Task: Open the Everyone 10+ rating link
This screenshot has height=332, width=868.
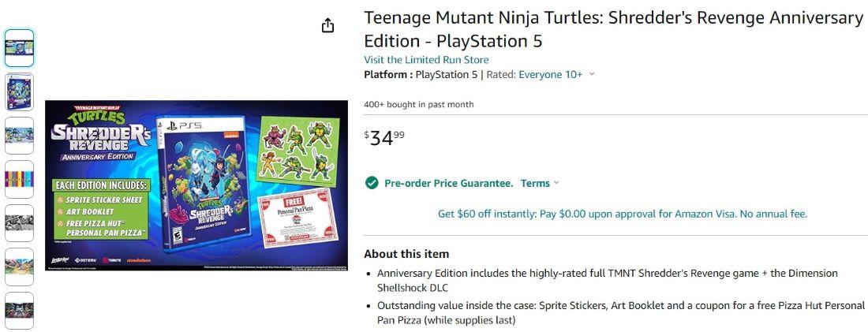Action: [550, 75]
